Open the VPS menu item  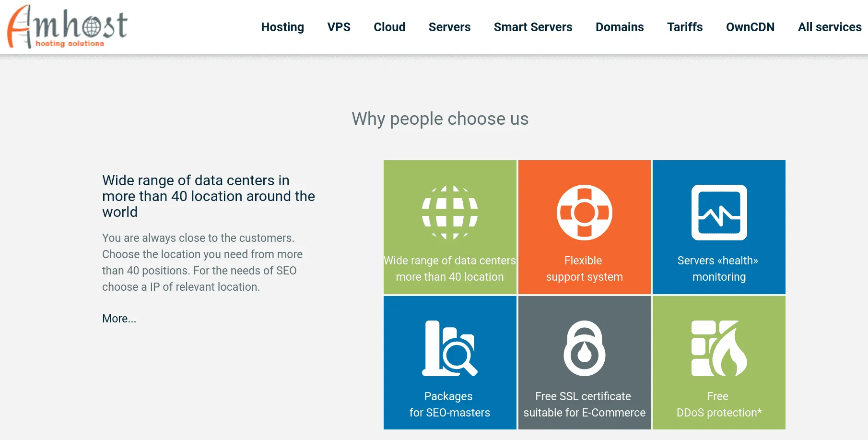coord(339,27)
